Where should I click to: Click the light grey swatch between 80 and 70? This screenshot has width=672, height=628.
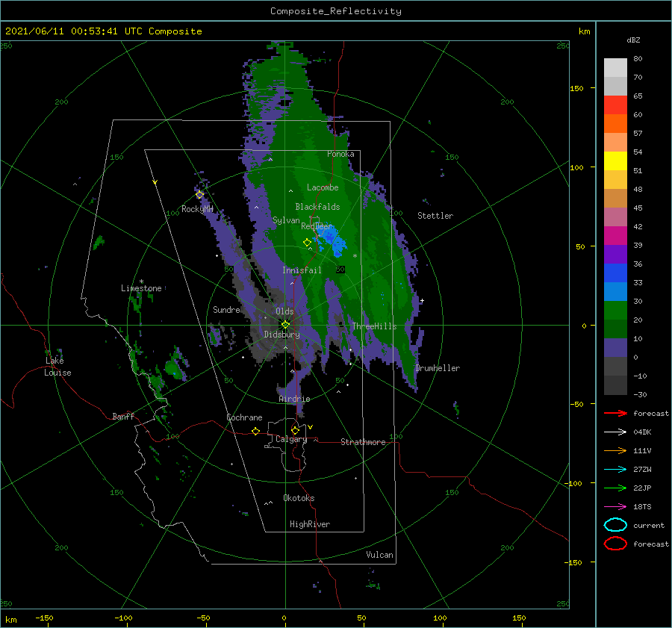tap(615, 67)
